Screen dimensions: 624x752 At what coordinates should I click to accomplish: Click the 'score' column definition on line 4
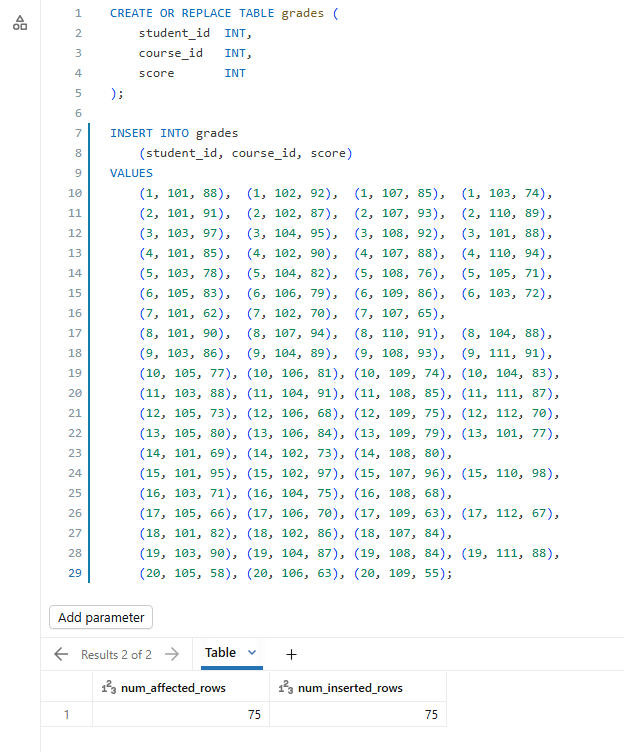(x=156, y=73)
